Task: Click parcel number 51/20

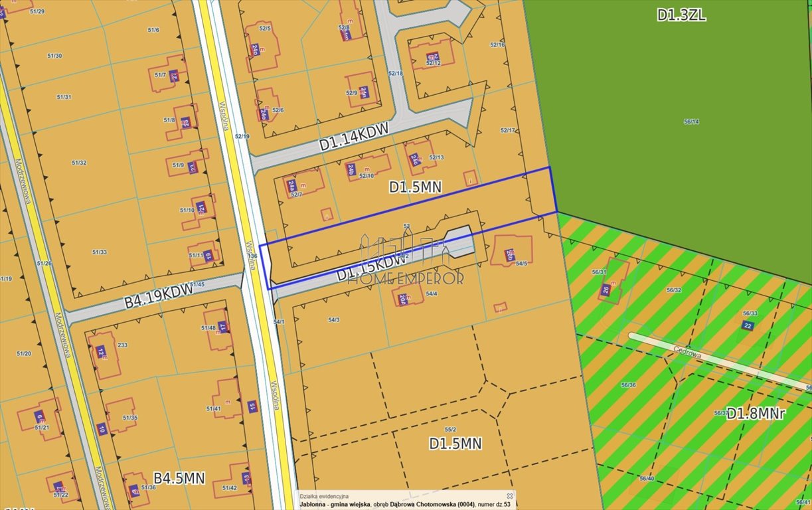Action: coord(24,353)
